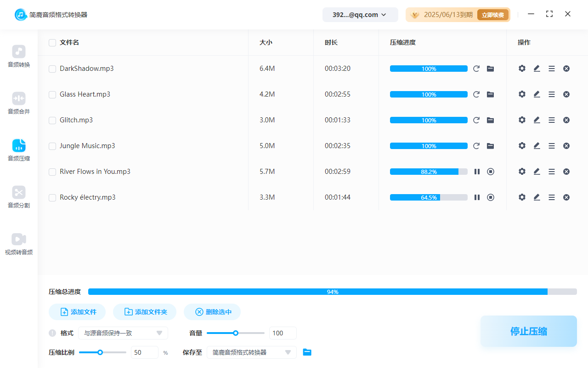Open settings gear for Glitch.mp3
The image size is (588, 368).
click(522, 120)
